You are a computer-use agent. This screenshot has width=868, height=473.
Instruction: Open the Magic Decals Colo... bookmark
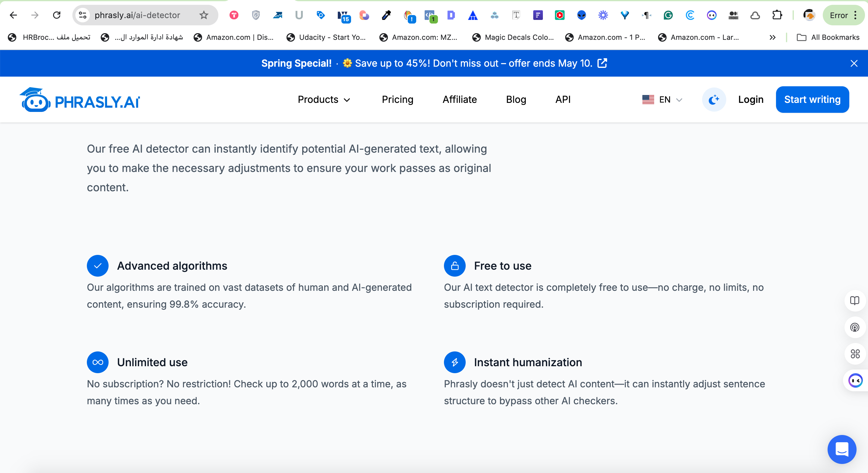[513, 37]
